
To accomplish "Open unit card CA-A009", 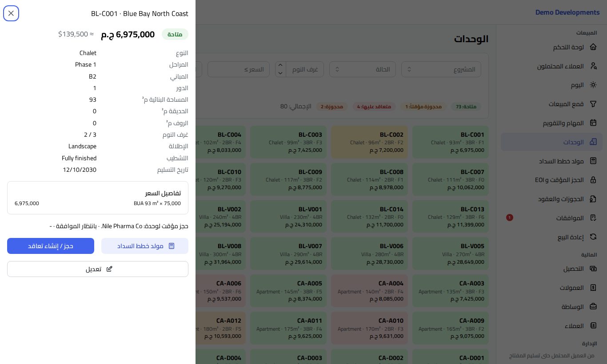I will click(x=451, y=328).
